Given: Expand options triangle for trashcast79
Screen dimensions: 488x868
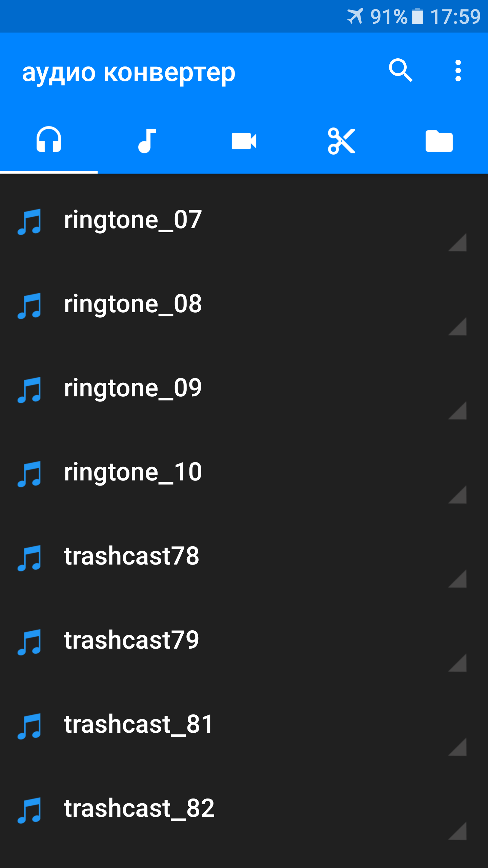Looking at the screenshot, I should [x=457, y=663].
